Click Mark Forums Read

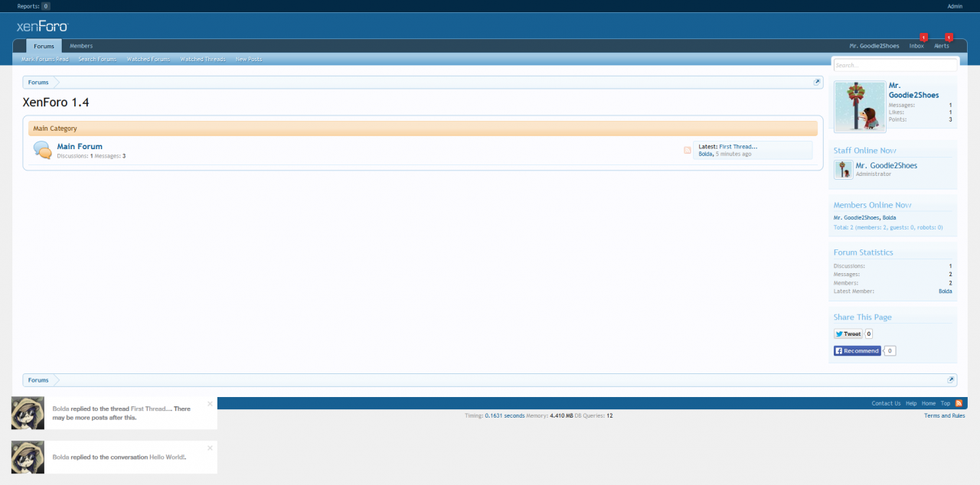click(x=45, y=59)
